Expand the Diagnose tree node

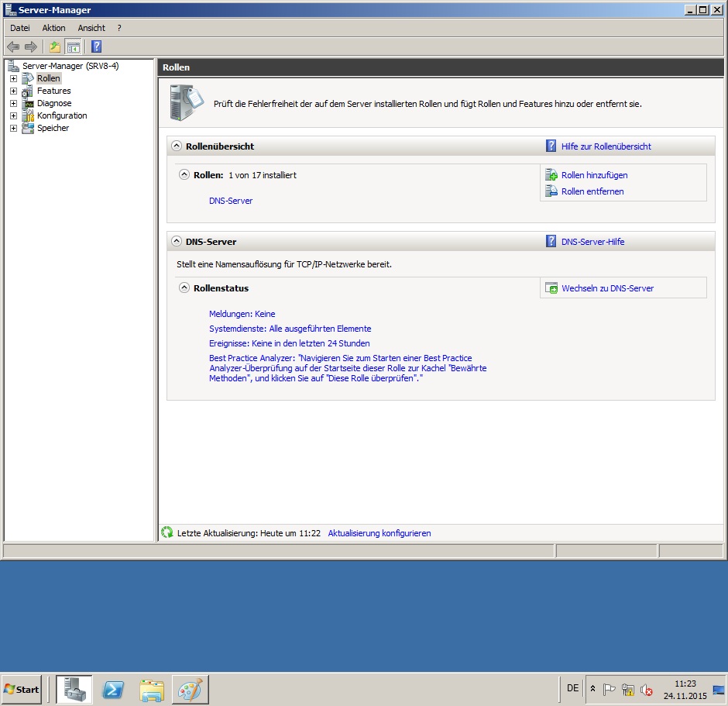(13, 103)
